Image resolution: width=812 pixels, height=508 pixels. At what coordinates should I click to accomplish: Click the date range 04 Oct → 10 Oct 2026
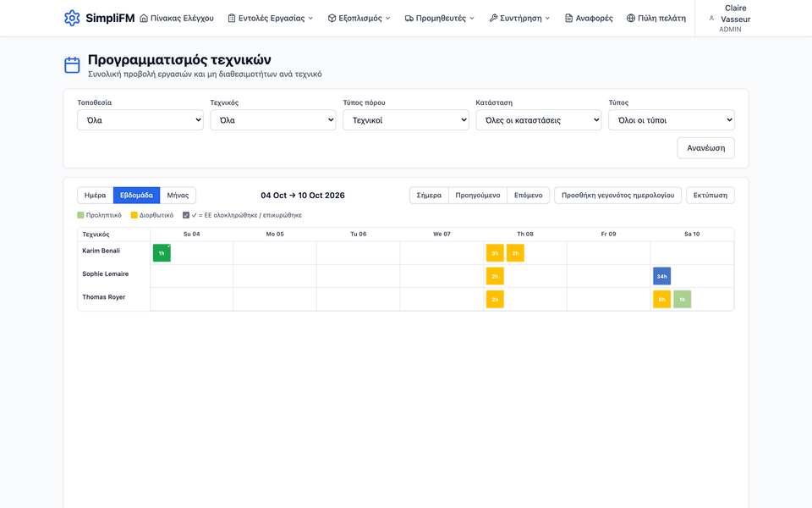coord(303,196)
